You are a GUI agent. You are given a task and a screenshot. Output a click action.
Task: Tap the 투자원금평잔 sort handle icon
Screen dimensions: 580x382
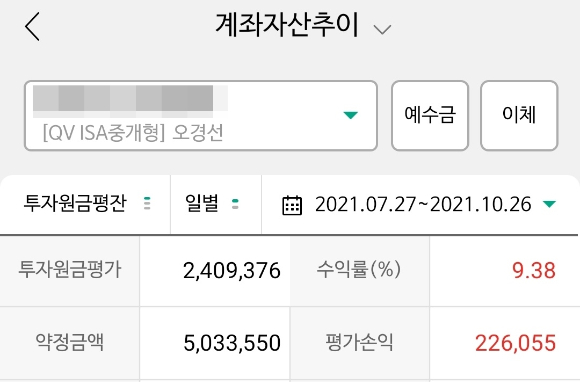point(147,203)
